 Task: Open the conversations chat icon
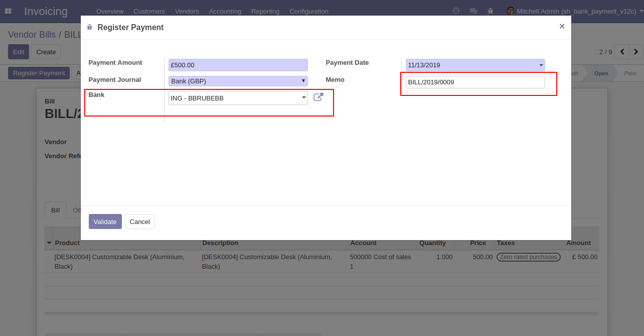pos(473,11)
